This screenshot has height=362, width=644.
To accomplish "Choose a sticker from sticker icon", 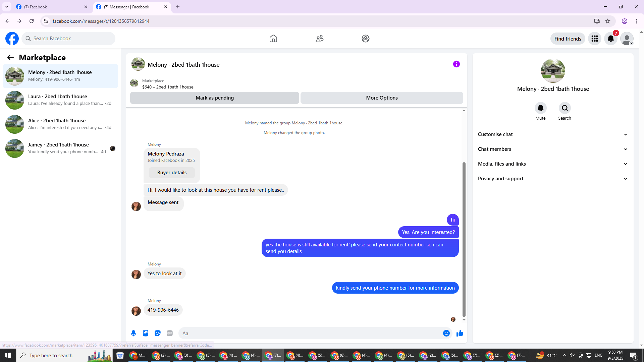I will [x=158, y=333].
